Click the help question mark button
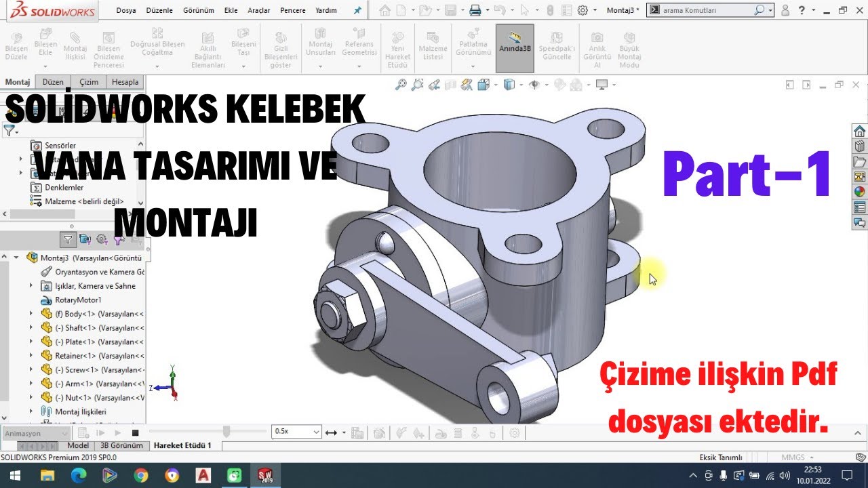The height and width of the screenshot is (488, 868). pyautogui.click(x=802, y=10)
